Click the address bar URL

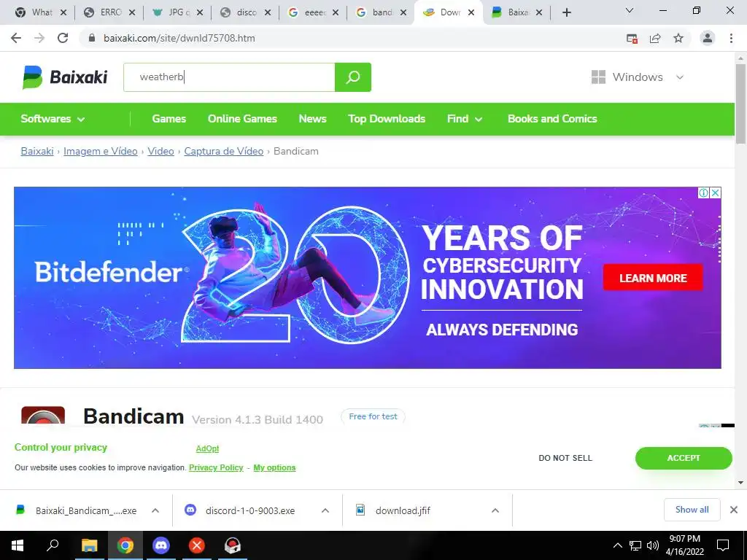point(179,38)
